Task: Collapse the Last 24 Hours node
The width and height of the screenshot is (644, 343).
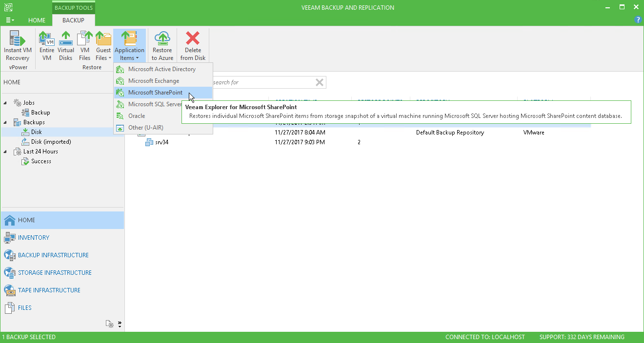Action: click(x=5, y=152)
